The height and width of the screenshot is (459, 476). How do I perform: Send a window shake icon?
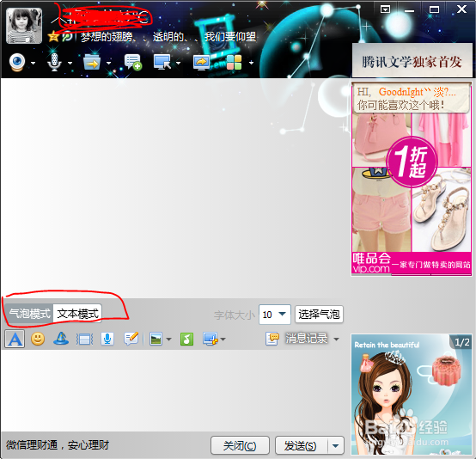click(84, 340)
